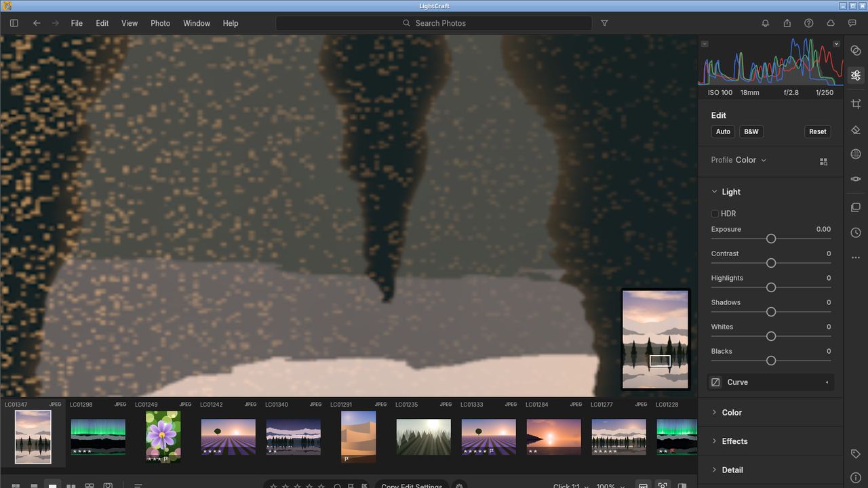Viewport: 868px width, 488px height.
Task: Select the Crop tool
Action: click(x=856, y=104)
